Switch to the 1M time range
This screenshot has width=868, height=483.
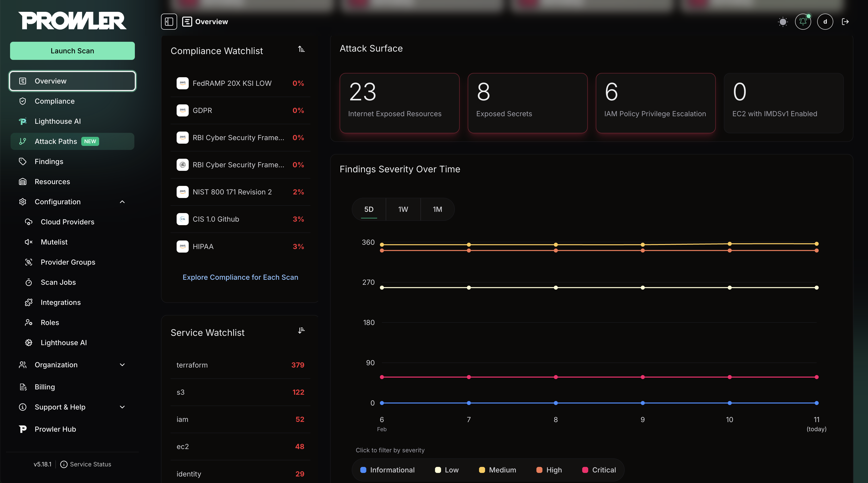click(437, 209)
